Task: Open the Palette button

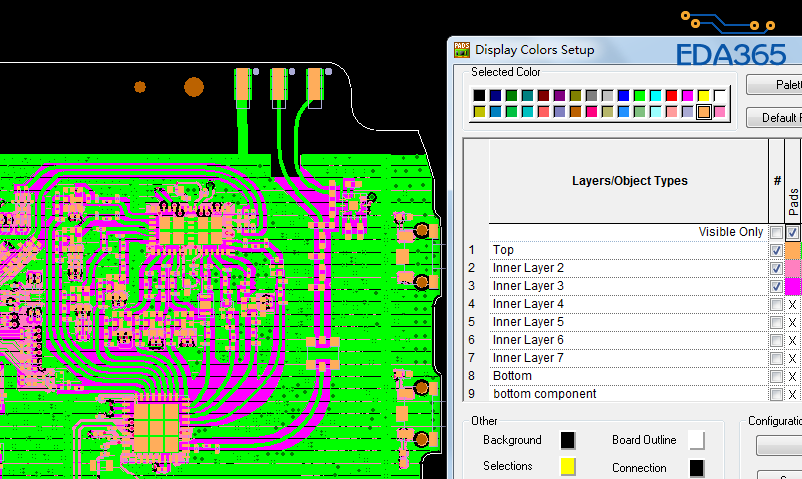Action: [x=773, y=85]
